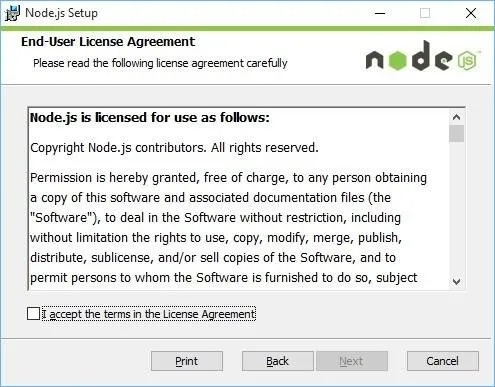
Task: Go to the previous step with the Back button
Action: click(x=277, y=361)
